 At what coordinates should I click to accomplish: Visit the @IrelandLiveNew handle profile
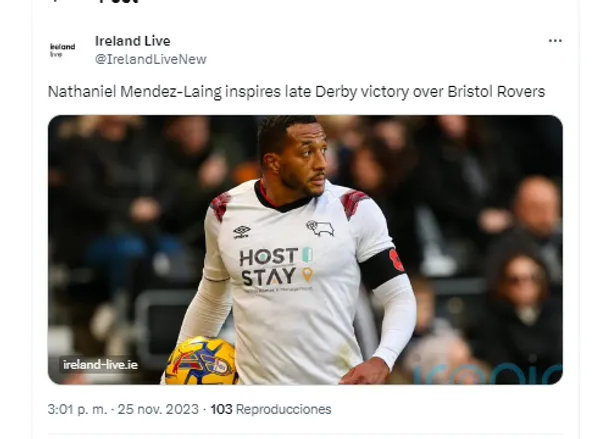point(151,59)
